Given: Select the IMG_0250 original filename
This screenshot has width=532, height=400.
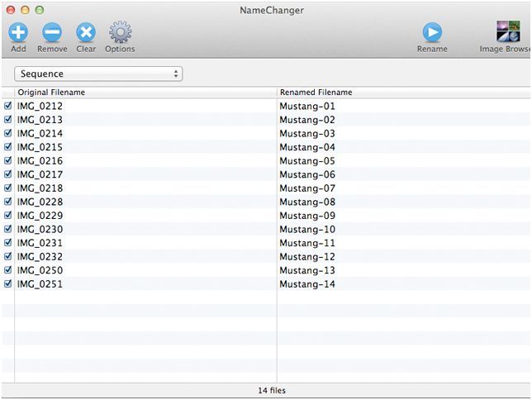Looking at the screenshot, I should click(x=40, y=270).
